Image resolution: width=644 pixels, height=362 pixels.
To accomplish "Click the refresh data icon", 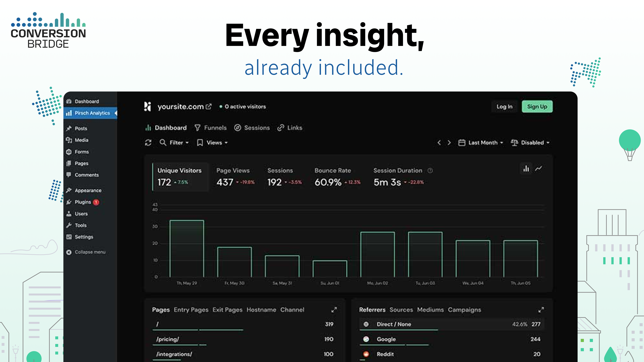I will tap(148, 143).
